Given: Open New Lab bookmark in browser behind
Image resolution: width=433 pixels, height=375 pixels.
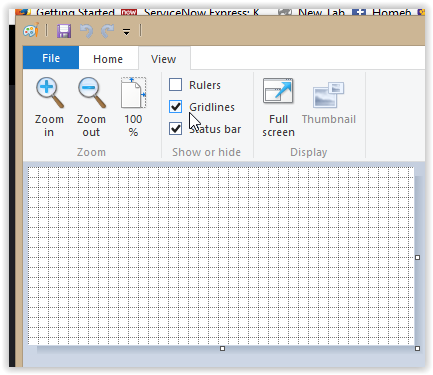Looking at the screenshot, I should pos(312,12).
